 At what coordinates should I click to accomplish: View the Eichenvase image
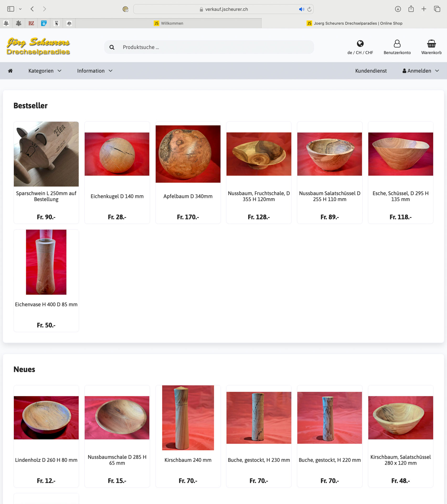click(x=46, y=262)
